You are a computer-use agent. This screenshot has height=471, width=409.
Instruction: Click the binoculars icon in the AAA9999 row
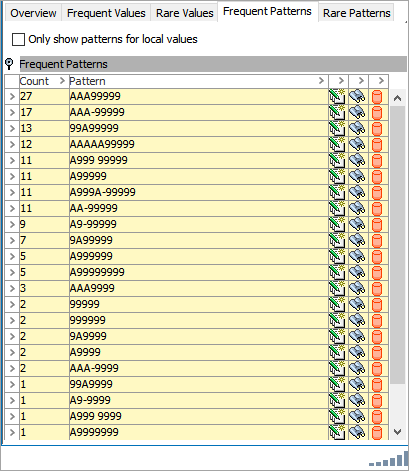tap(357, 289)
